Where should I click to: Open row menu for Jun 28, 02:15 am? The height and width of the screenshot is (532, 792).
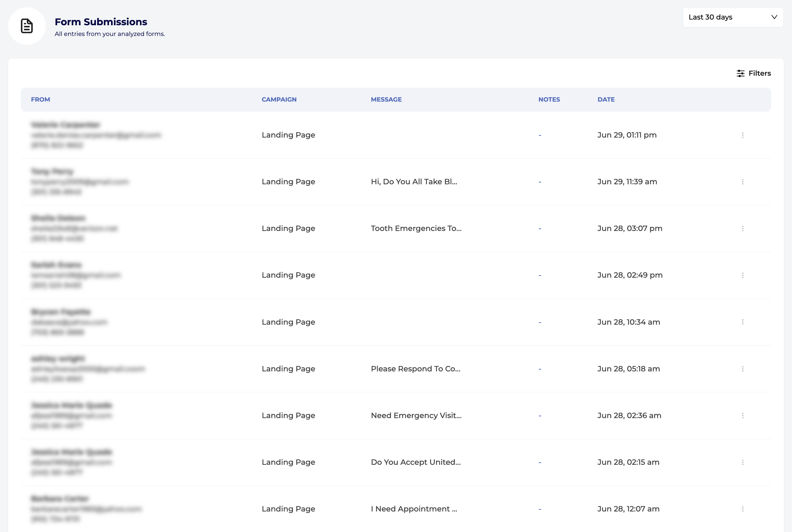(x=743, y=463)
